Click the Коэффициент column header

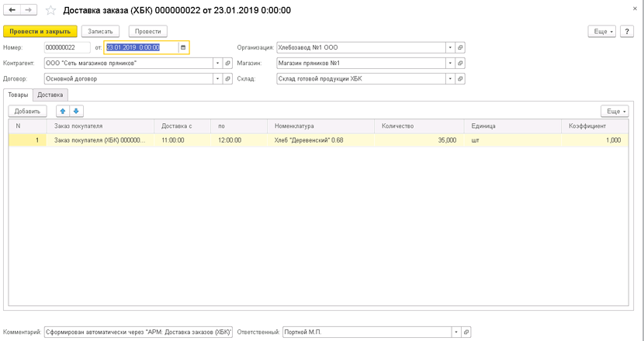point(594,126)
